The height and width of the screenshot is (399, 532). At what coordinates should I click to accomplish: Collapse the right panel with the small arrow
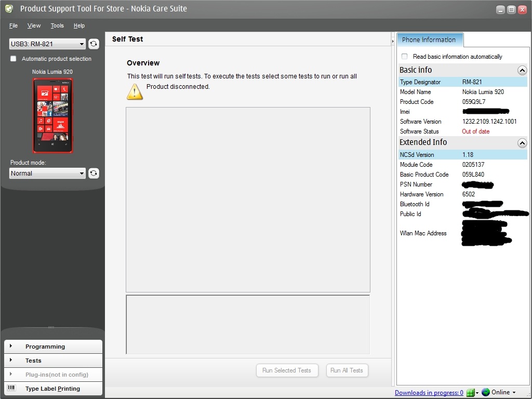(393, 41)
